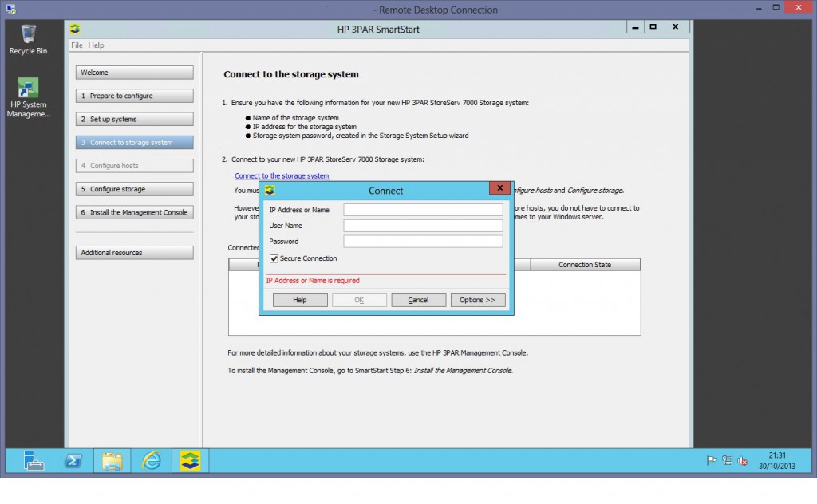This screenshot has width=817, height=504.
Task: Open File Explorer from the taskbar
Action: click(x=112, y=461)
